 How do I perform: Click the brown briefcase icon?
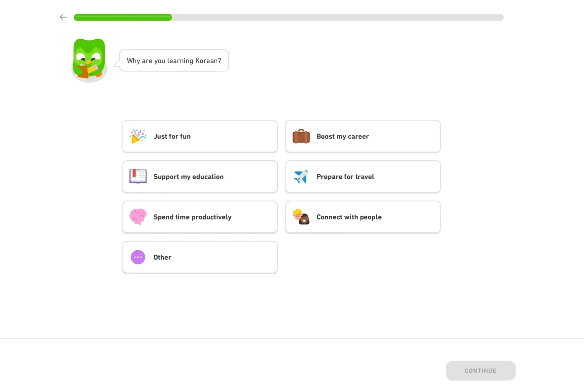[301, 137]
